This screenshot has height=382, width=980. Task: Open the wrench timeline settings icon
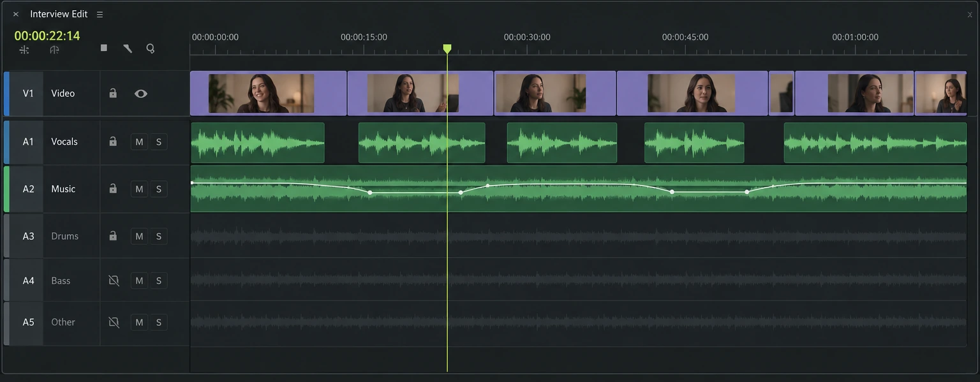coord(128,48)
